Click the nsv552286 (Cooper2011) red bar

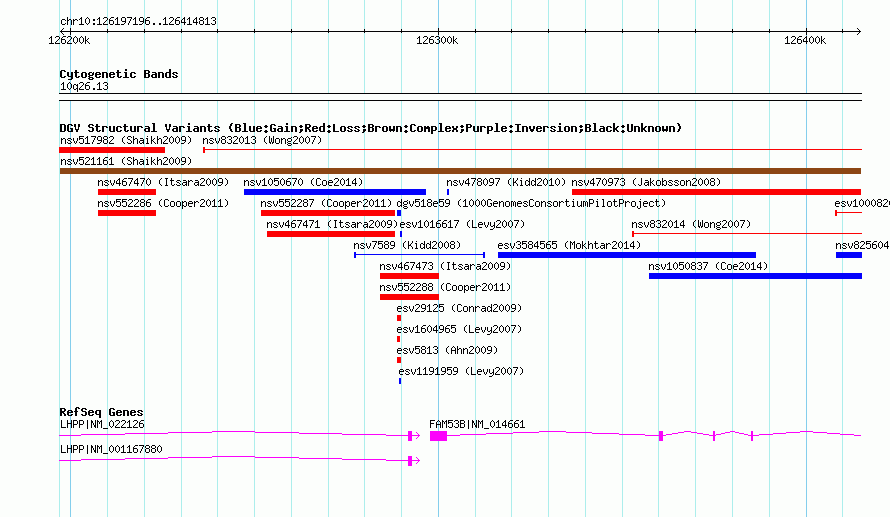127,213
